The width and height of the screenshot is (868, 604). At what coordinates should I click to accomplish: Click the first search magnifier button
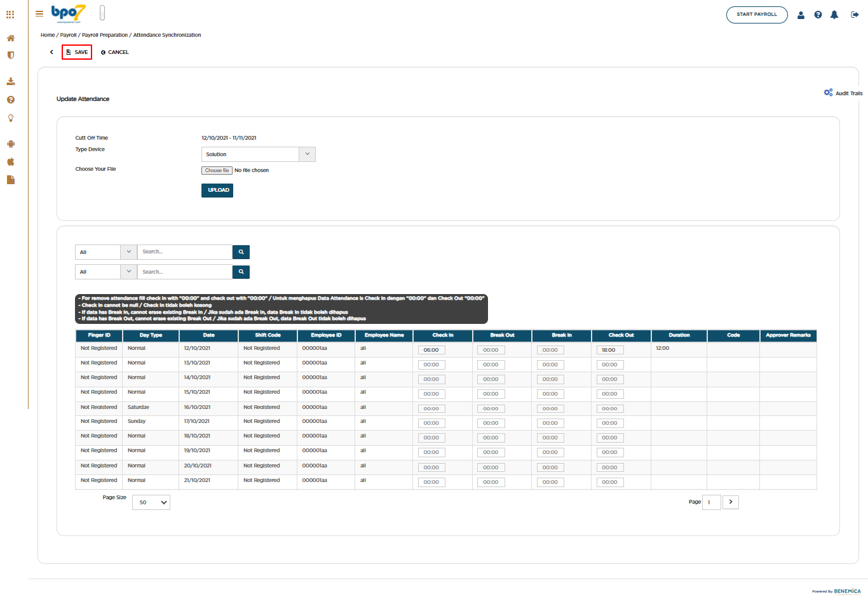tap(241, 252)
